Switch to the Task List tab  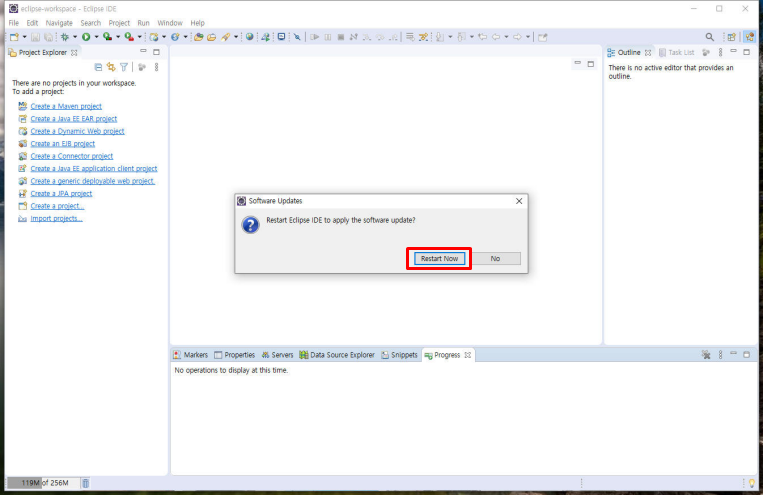(x=676, y=53)
